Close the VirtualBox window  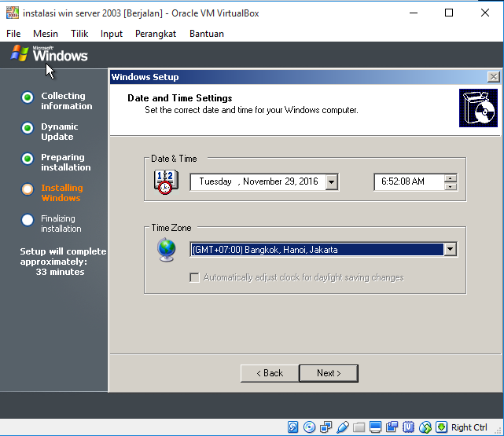point(484,13)
